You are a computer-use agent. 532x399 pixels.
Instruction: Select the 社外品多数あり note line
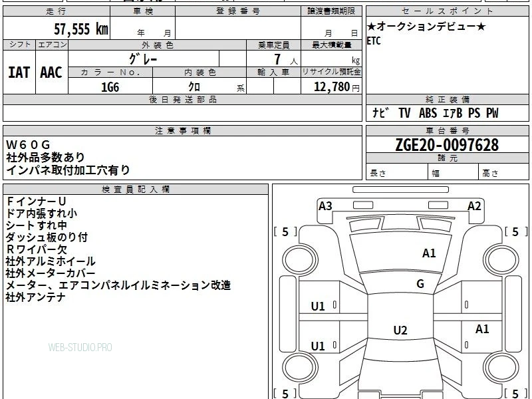(x=45, y=158)
